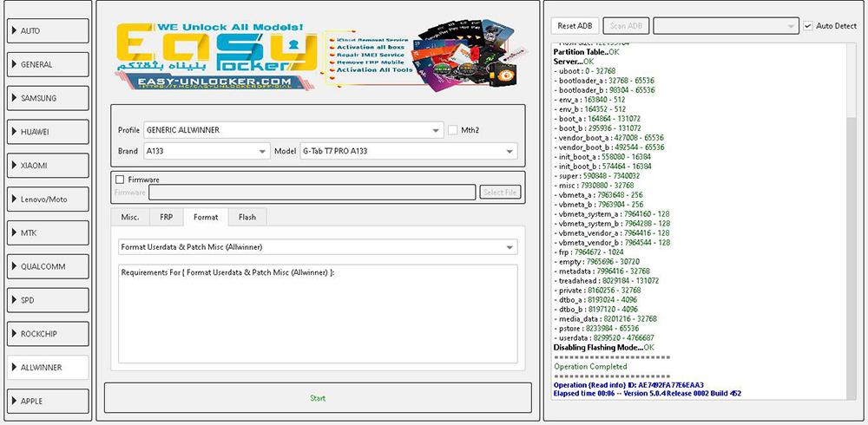Click the Select File button

click(501, 193)
